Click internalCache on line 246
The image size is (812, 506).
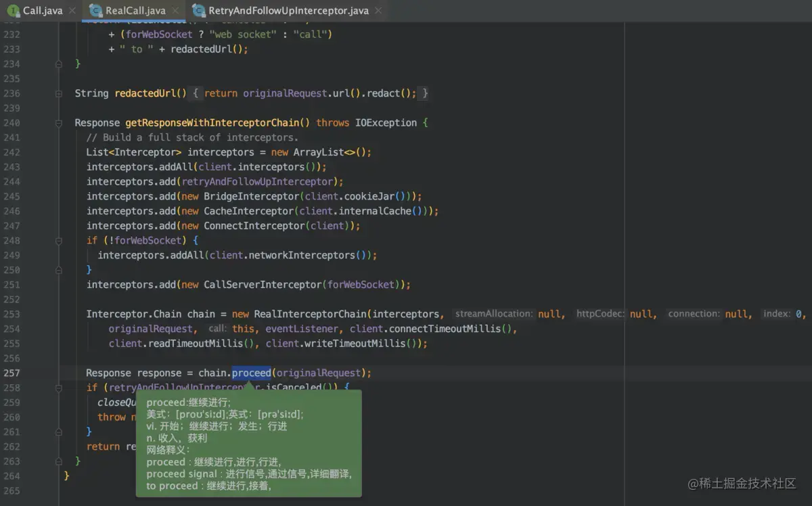[375, 211]
